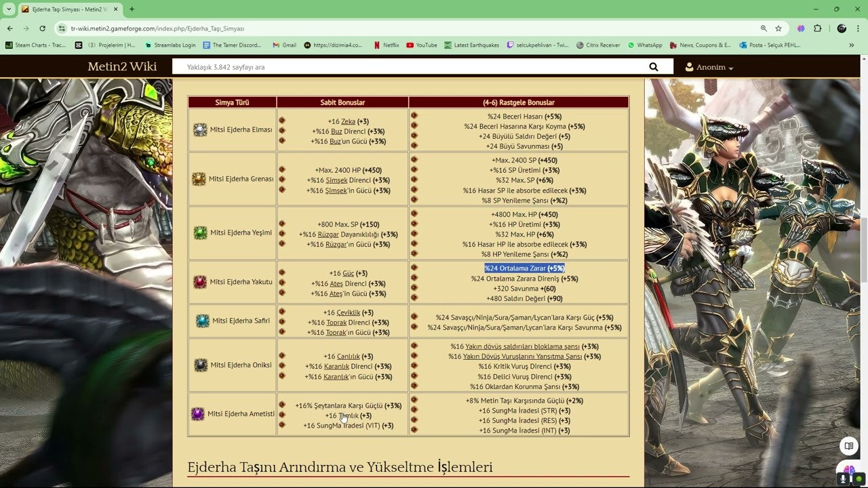
Task: Close the Ejderha Taşı Simyası tab
Action: [x=115, y=9]
